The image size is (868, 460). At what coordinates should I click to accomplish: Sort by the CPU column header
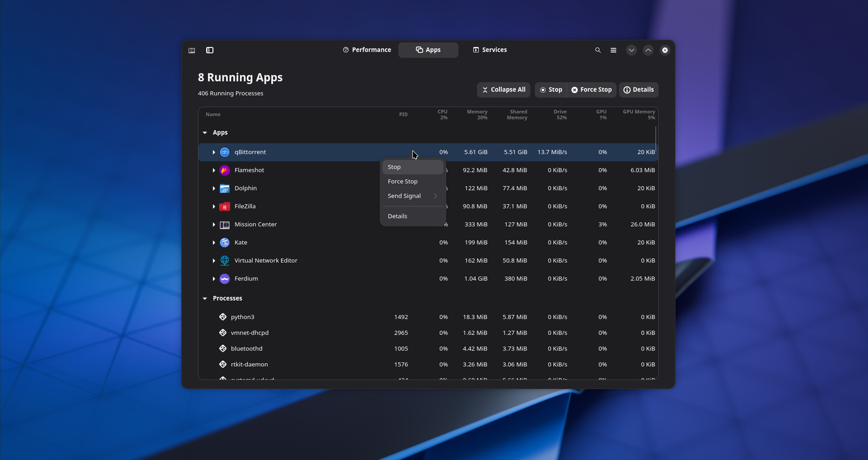click(x=443, y=115)
